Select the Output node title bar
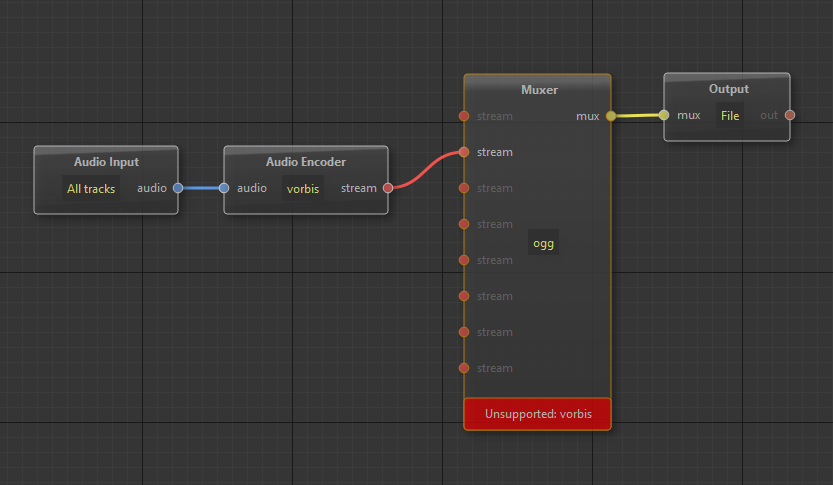 point(728,89)
